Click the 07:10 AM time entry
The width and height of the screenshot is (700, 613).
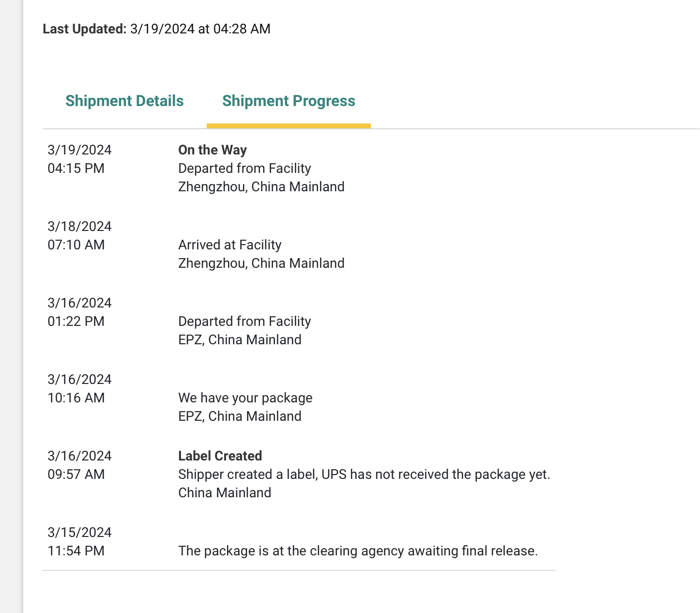pos(76,245)
